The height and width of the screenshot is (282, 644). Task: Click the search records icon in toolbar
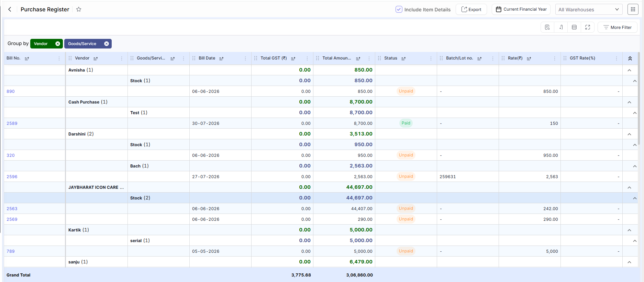[x=547, y=27]
